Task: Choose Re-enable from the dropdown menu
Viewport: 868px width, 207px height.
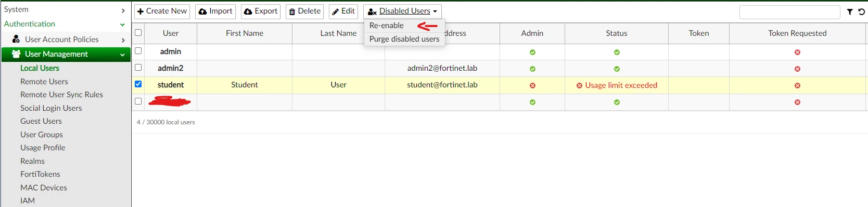Action: [387, 25]
